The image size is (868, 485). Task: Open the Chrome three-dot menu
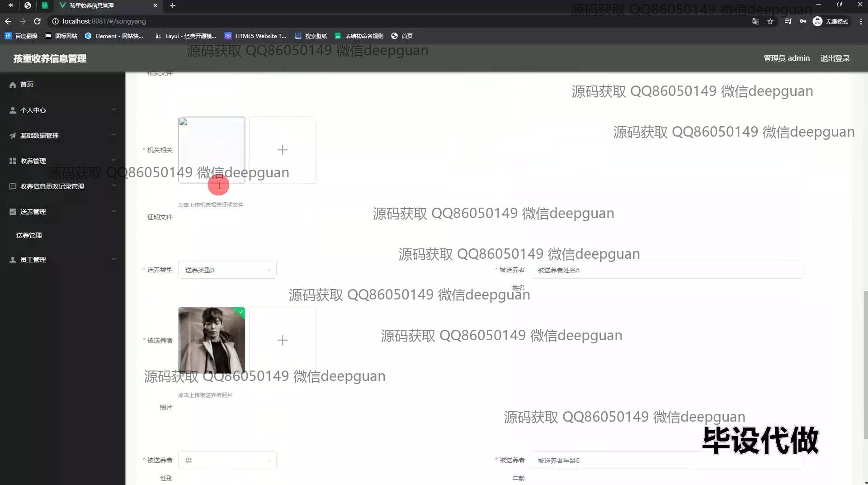pyautogui.click(x=861, y=21)
